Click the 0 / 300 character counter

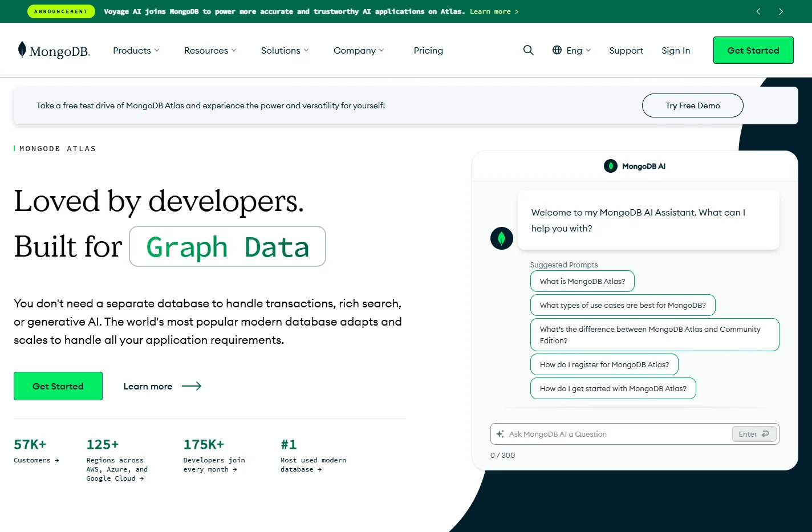tap(502, 455)
